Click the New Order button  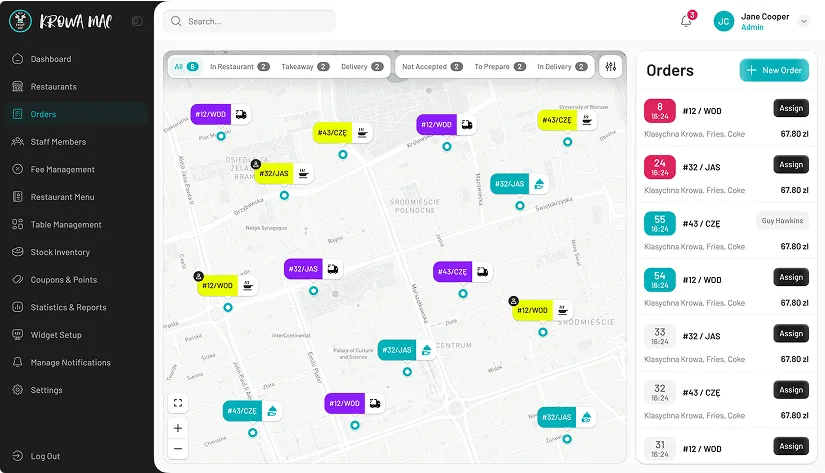[x=774, y=70]
